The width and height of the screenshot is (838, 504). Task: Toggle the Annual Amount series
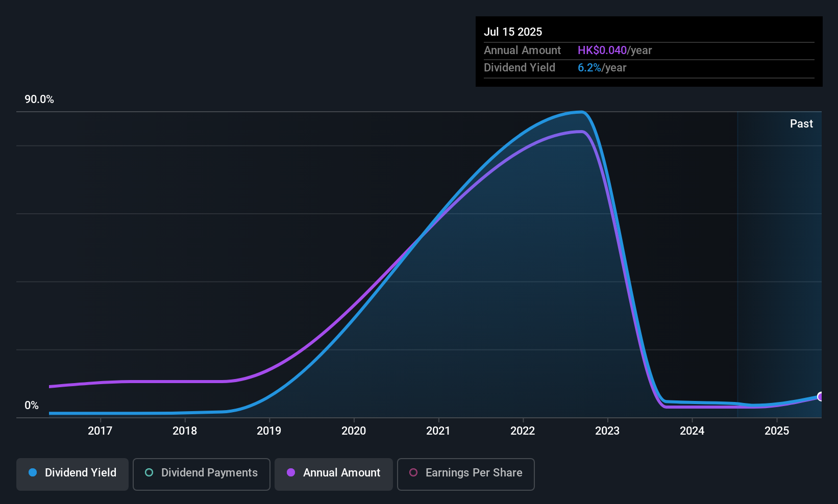coord(334,474)
